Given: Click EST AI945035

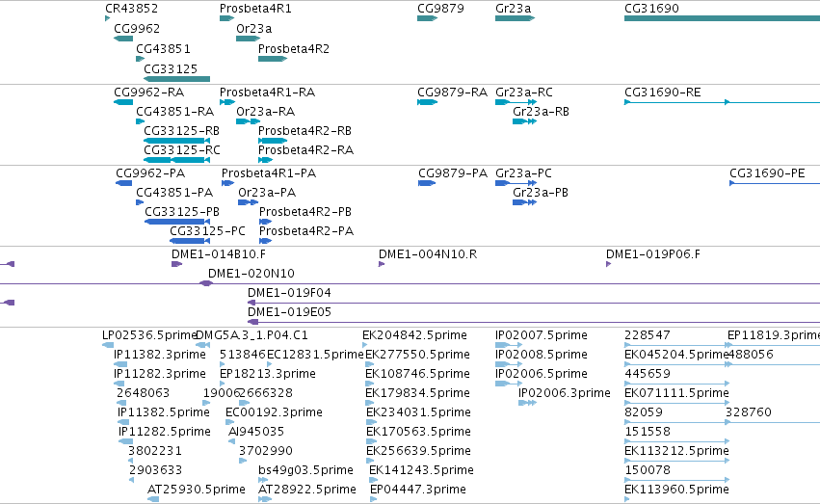Looking at the screenshot, I should 256,432.
